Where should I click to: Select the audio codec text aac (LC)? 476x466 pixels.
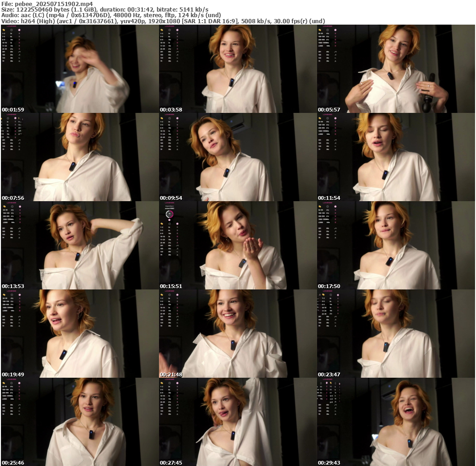(x=33, y=15)
